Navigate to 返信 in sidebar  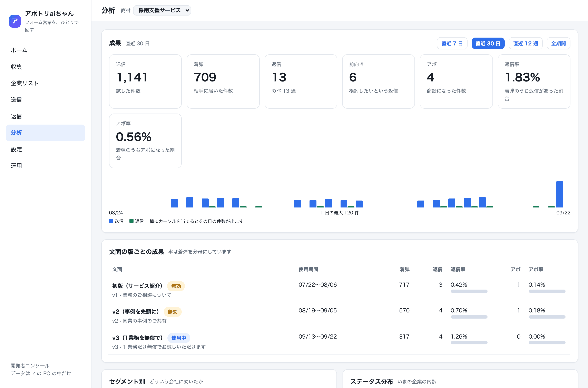(46, 116)
